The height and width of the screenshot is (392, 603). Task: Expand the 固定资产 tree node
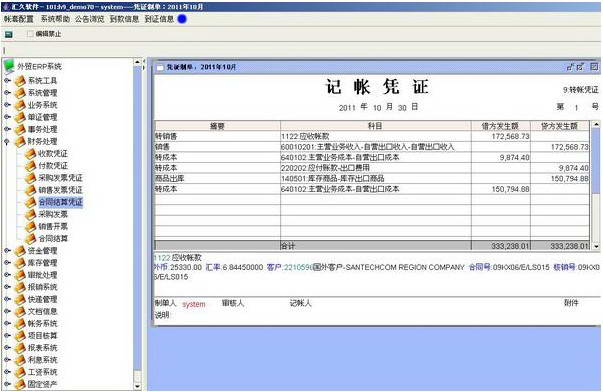7,384
